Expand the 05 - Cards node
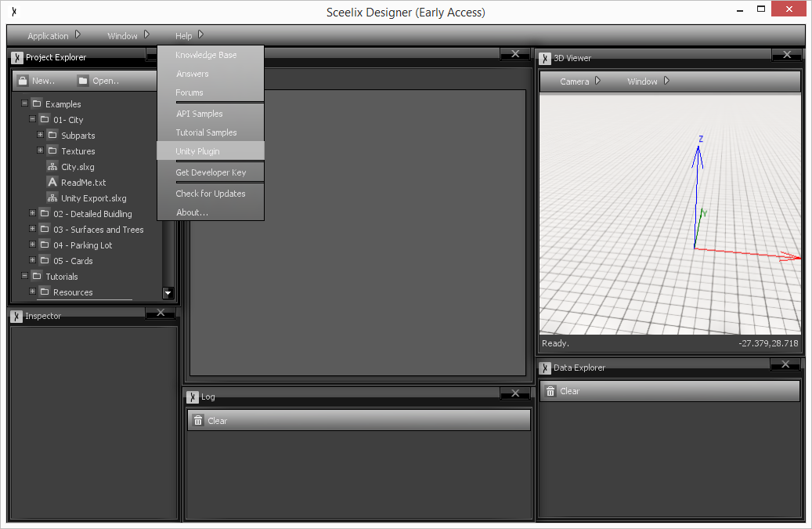Screen dimensions: 812x529 pos(32,259)
